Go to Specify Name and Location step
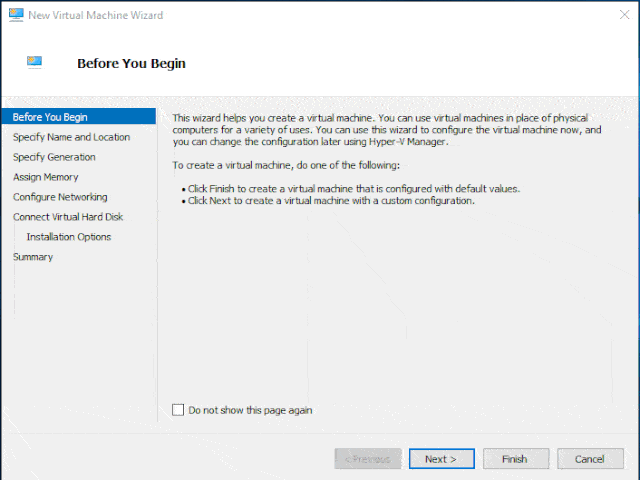The image size is (640, 480). pos(71,137)
